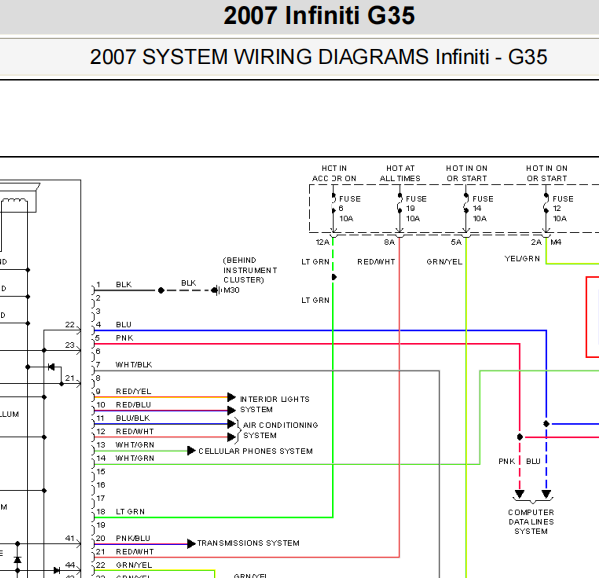The height and width of the screenshot is (578, 599).
Task: Select the FUSE 19 10A label
Action: click(416, 209)
